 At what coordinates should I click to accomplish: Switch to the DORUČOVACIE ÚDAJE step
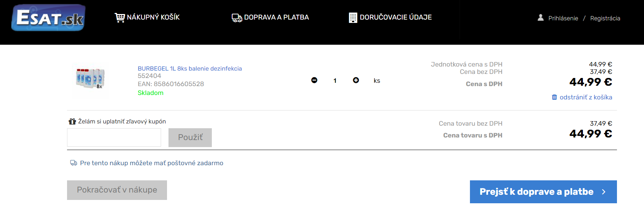396,17
